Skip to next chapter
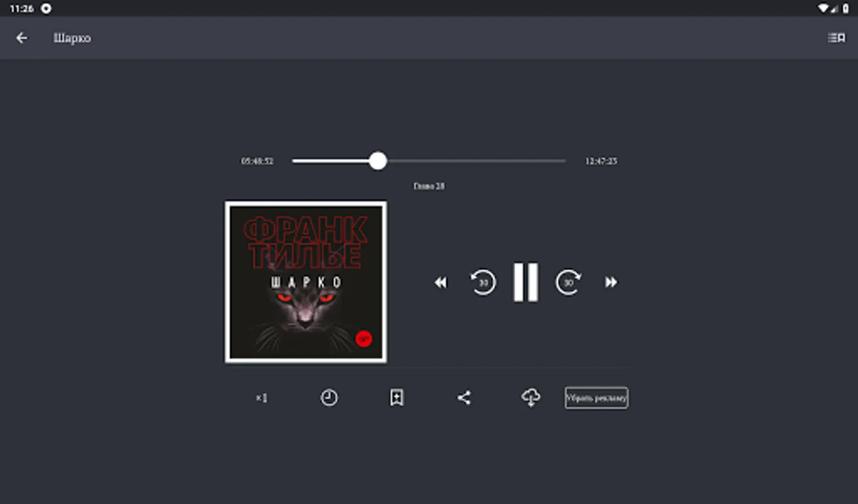This screenshot has width=858, height=504. point(611,282)
